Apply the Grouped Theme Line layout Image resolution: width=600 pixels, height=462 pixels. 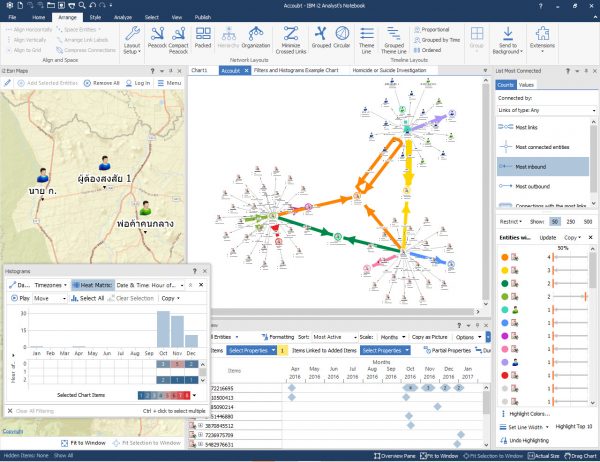394,40
